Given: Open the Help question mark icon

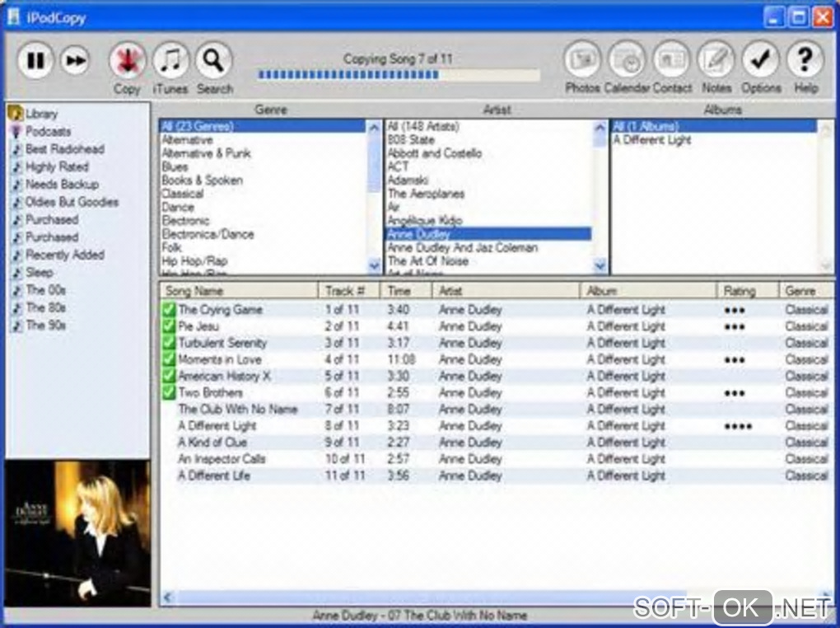Looking at the screenshot, I should [805, 59].
